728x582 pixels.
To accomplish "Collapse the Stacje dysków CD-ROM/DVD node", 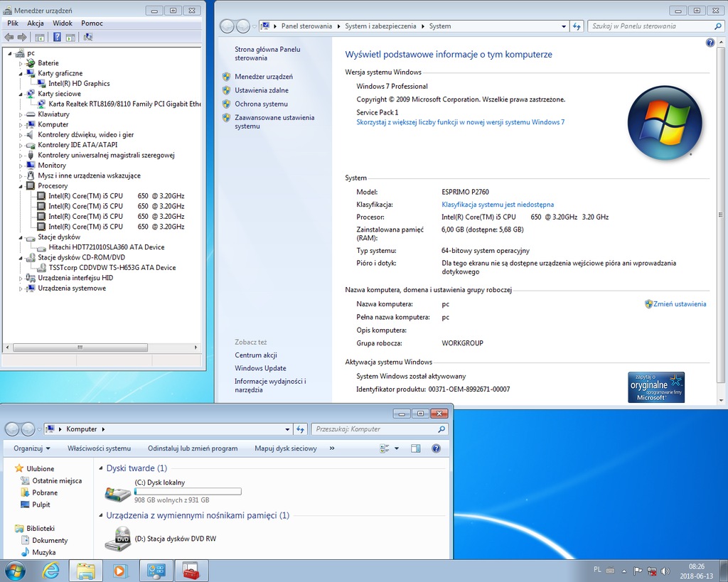I will (x=21, y=257).
